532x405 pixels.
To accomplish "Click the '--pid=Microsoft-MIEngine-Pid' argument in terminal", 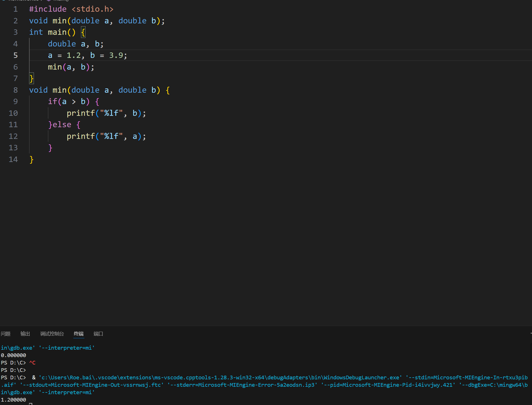I will click(388, 385).
